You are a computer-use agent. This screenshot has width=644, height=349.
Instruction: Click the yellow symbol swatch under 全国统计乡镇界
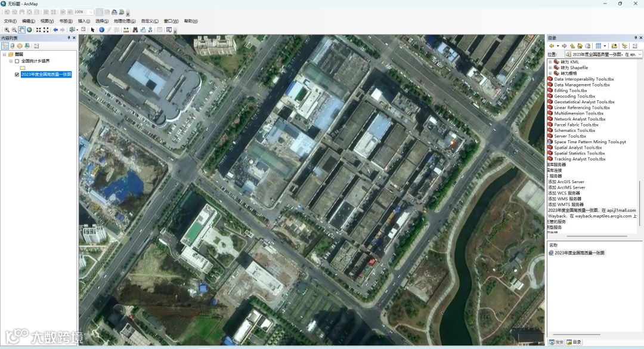tap(23, 68)
